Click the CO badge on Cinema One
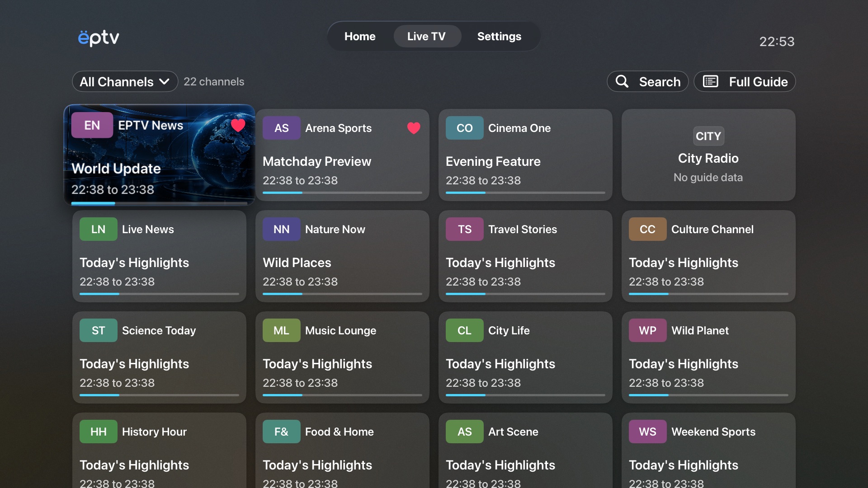Screen dimensions: 868x488 coord(465,128)
